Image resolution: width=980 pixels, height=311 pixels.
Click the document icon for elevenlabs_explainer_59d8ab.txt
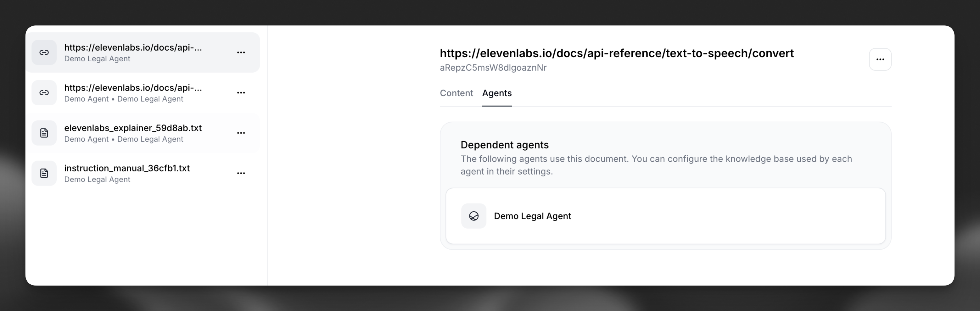pos(44,133)
